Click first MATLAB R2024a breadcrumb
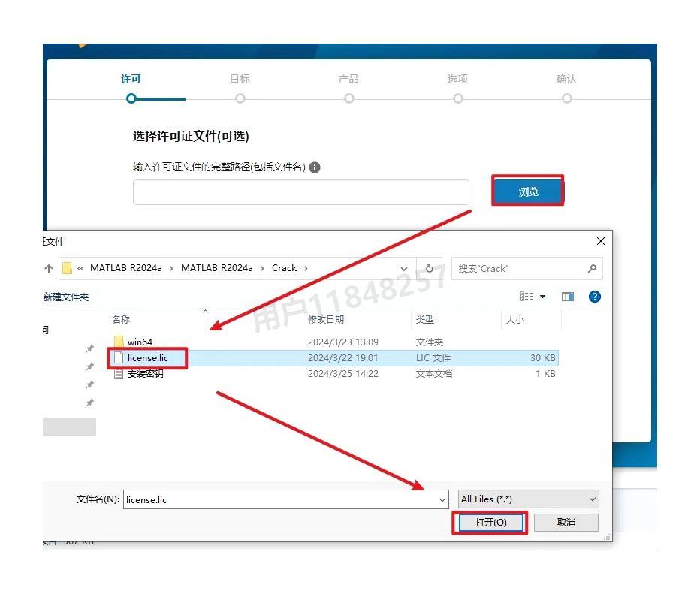 [126, 268]
